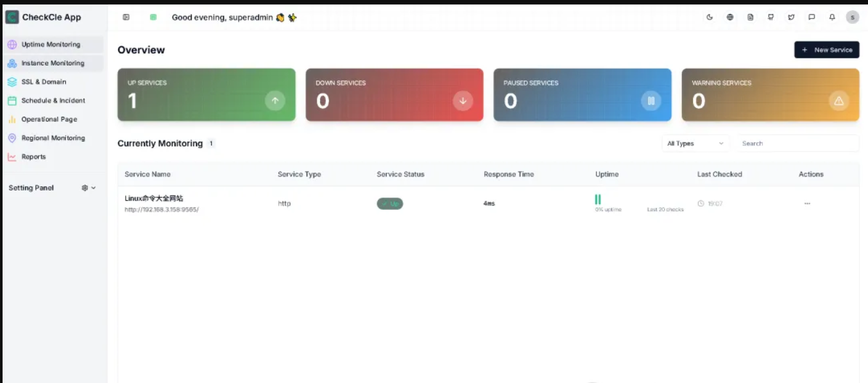Click the Uptime column header
This screenshot has height=383, width=868.
click(607, 174)
